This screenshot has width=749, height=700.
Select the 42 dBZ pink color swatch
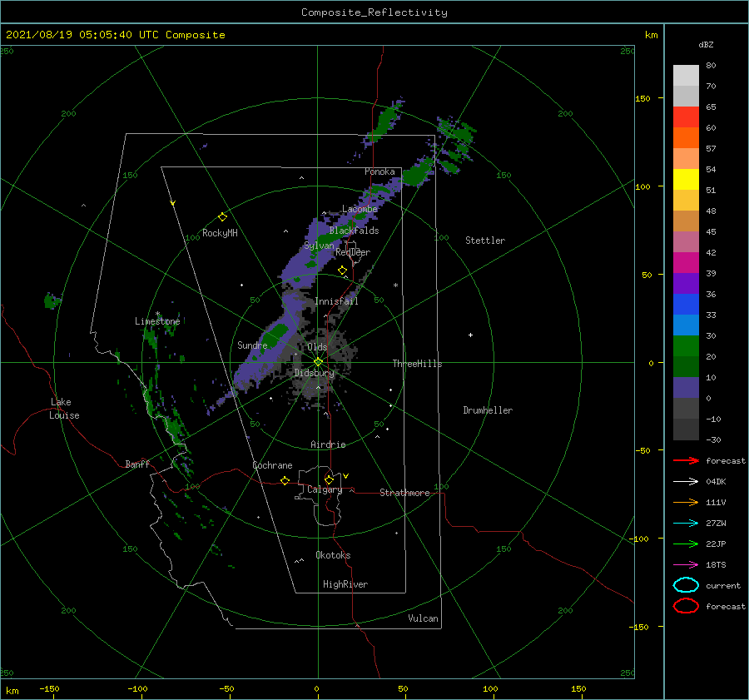tap(686, 241)
